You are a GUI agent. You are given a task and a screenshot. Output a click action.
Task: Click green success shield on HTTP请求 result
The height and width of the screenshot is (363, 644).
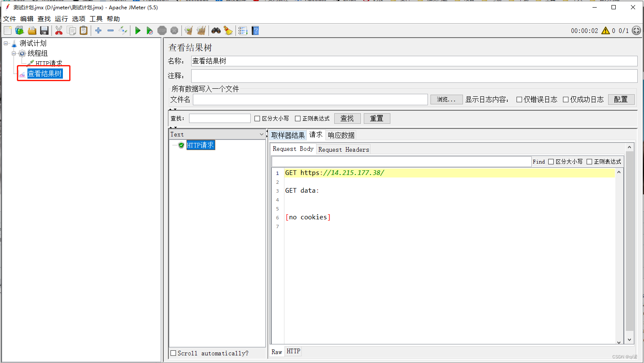click(x=181, y=145)
